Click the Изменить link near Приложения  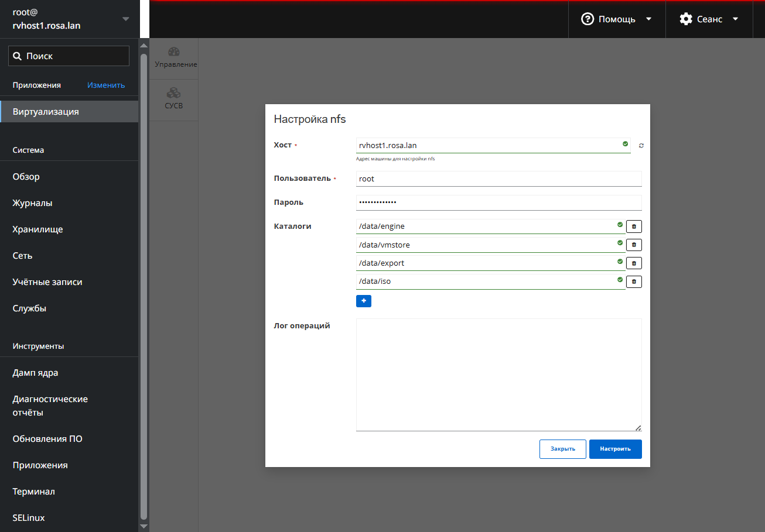pos(106,85)
